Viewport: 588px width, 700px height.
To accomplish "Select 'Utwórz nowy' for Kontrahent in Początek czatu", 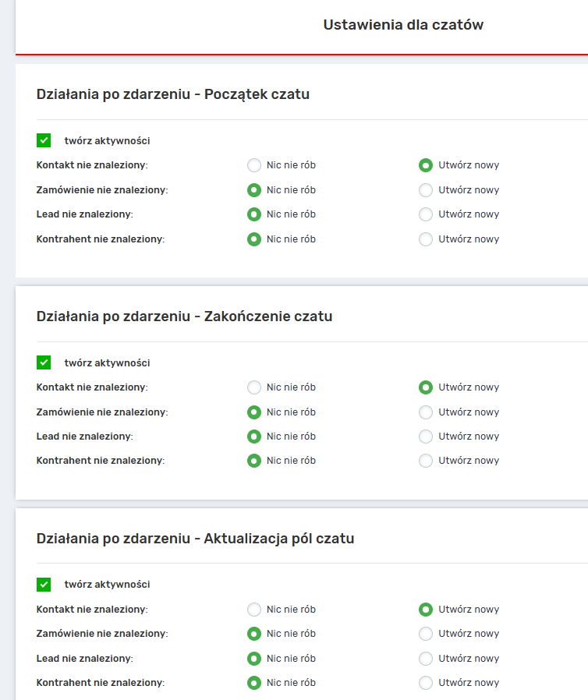I will (426, 239).
